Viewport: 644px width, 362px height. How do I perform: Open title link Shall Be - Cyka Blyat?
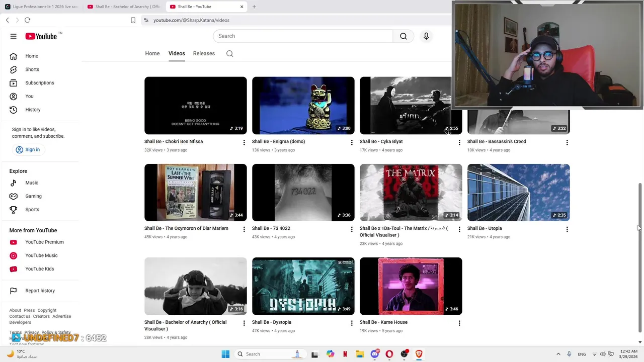(381, 142)
